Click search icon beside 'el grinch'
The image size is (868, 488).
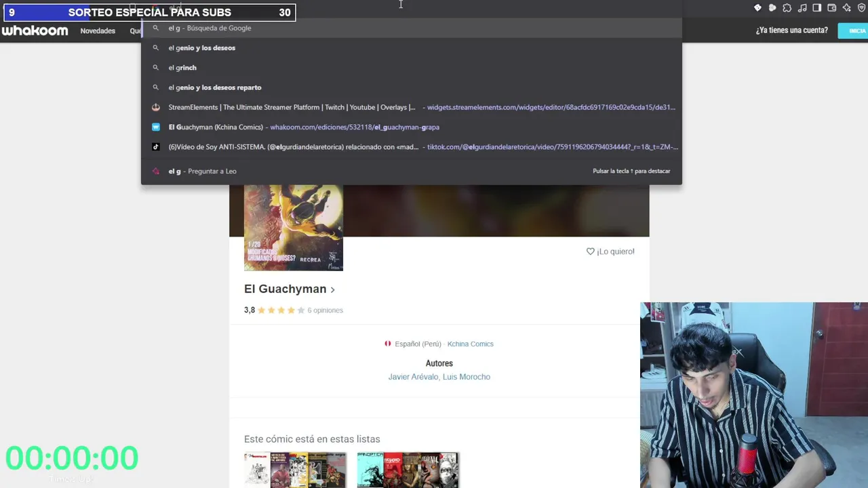pyautogui.click(x=155, y=68)
